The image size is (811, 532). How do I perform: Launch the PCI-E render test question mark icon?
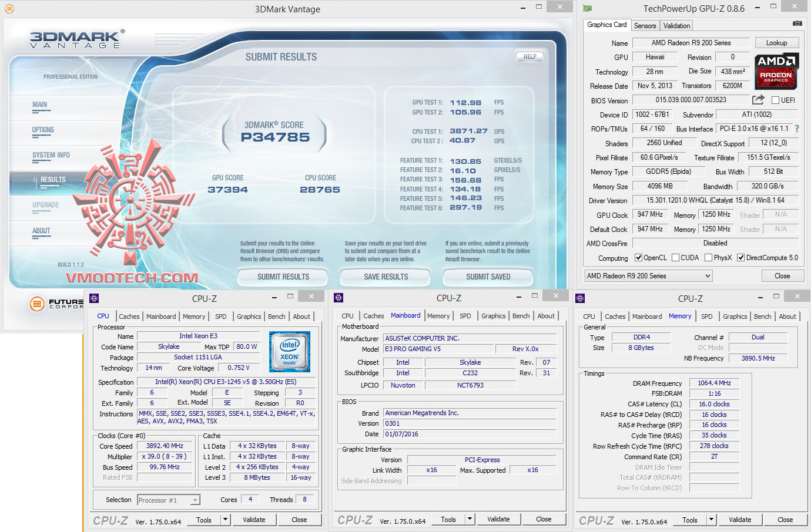796,129
